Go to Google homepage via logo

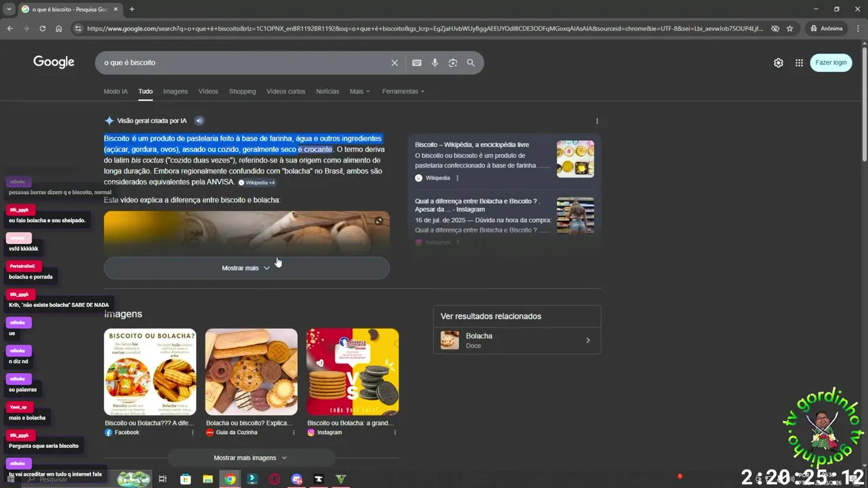coord(54,62)
